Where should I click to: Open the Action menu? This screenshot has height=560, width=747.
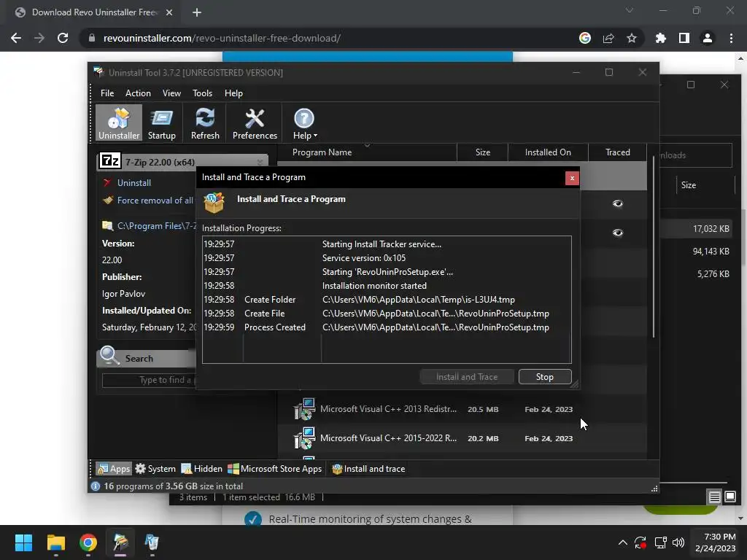[x=138, y=93]
